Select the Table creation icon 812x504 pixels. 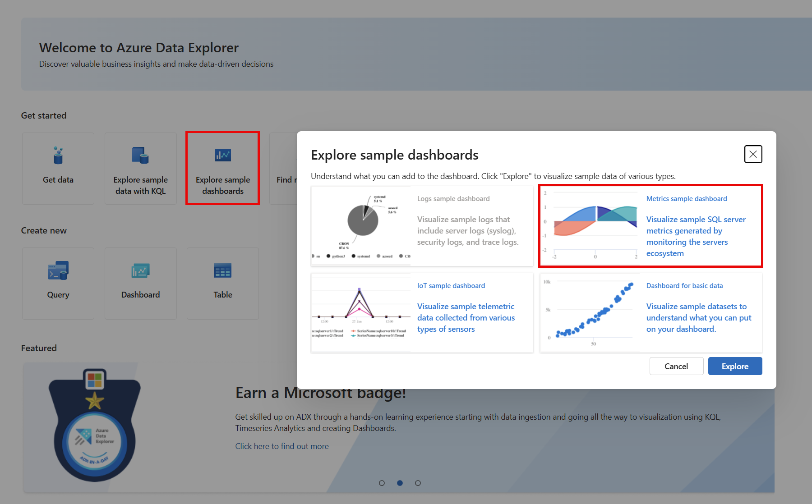click(x=222, y=270)
